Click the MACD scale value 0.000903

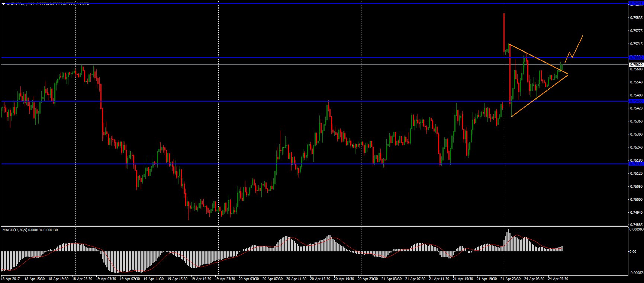(636, 229)
